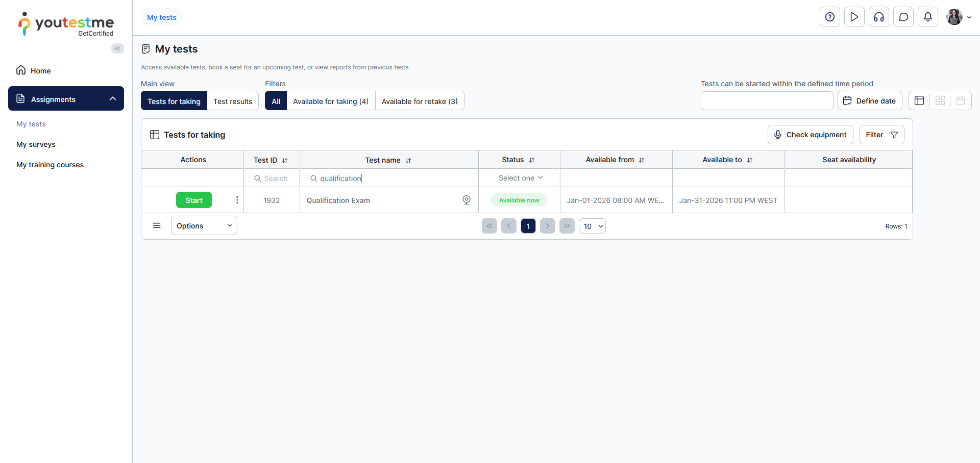Viewport: 980px width, 463px height.
Task: Switch to the calendar view
Action: tap(960, 100)
